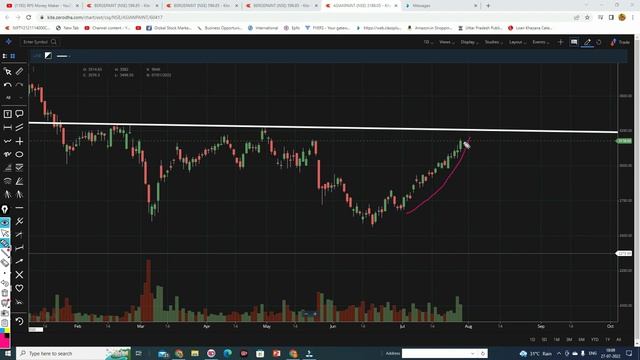640x360 pixels.
Task: Open the Views dropdown
Action: tap(447, 42)
